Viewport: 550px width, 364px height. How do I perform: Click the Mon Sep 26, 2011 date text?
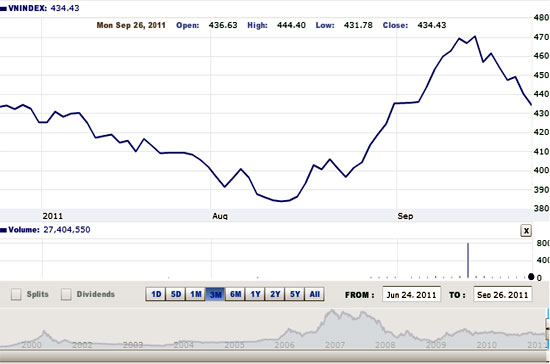coord(131,25)
